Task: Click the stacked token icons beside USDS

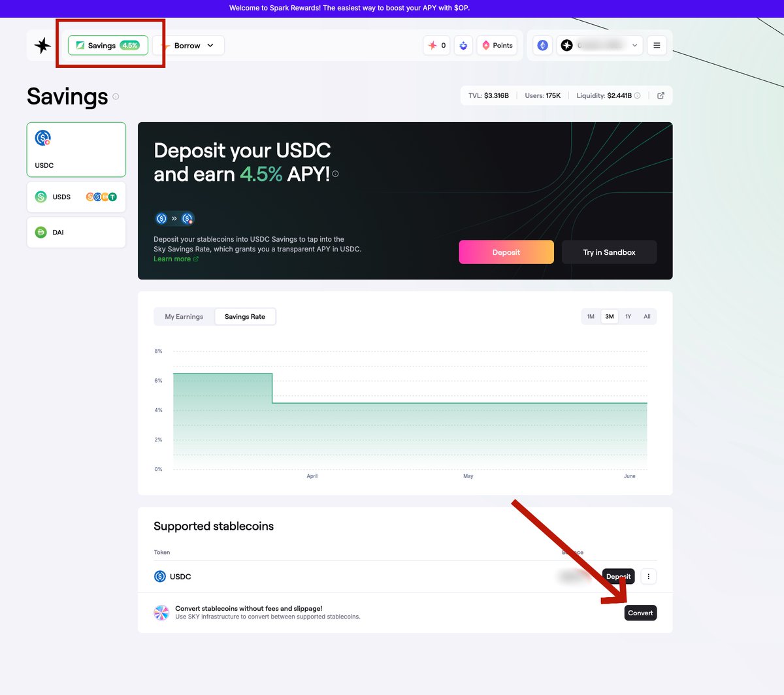Action: click(x=101, y=197)
